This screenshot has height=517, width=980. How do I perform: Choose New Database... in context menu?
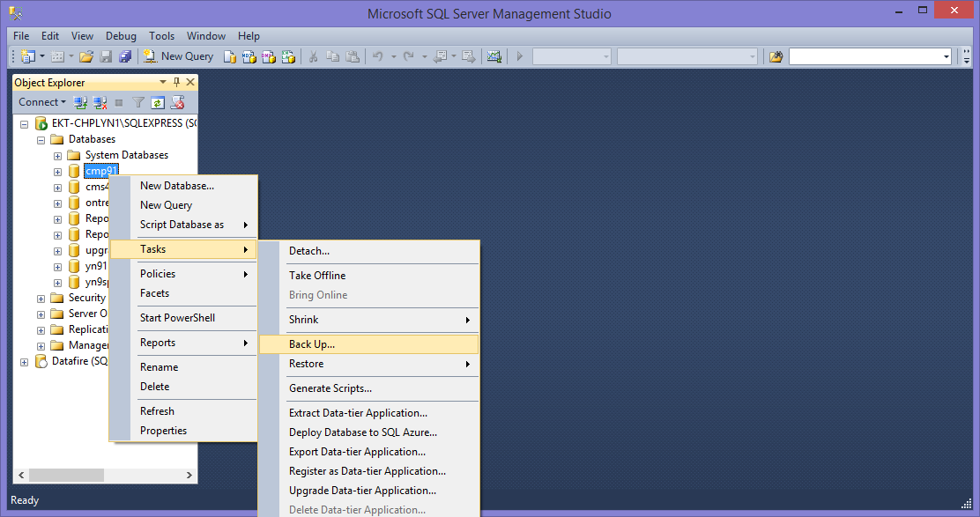pos(183,186)
